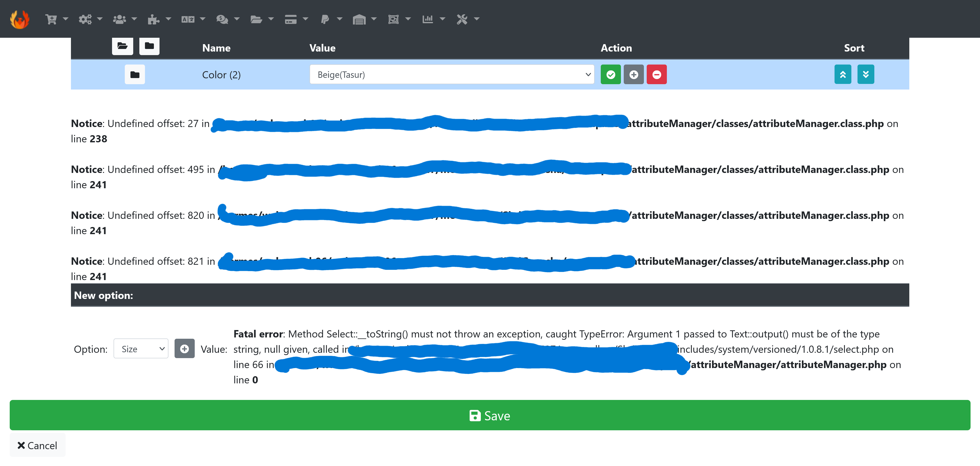Click the New option: section header
980x466 pixels.
[x=490, y=295]
